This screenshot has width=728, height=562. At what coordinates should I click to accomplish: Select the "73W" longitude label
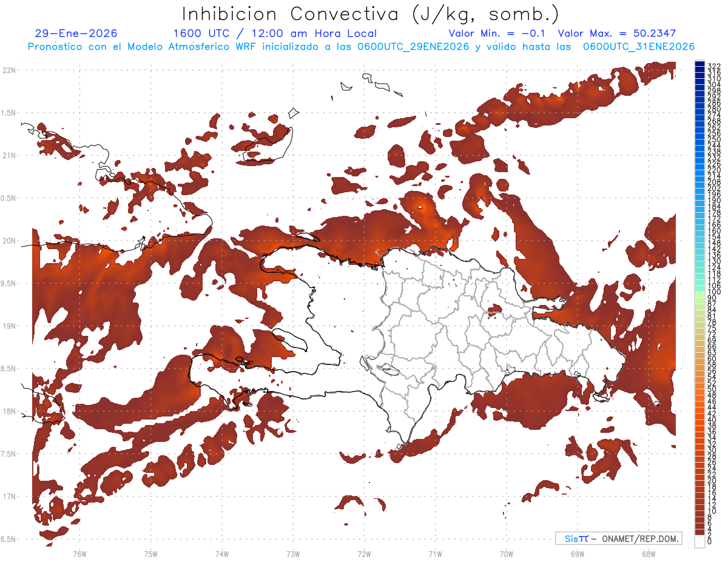[293, 554]
